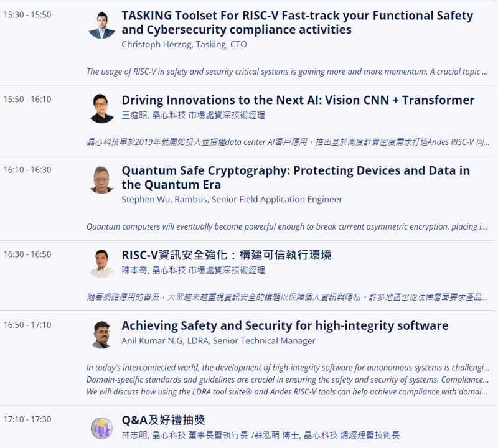This screenshot has width=498, height=448.
Task: Expand the truncated TASKING session description
Action: (287, 72)
